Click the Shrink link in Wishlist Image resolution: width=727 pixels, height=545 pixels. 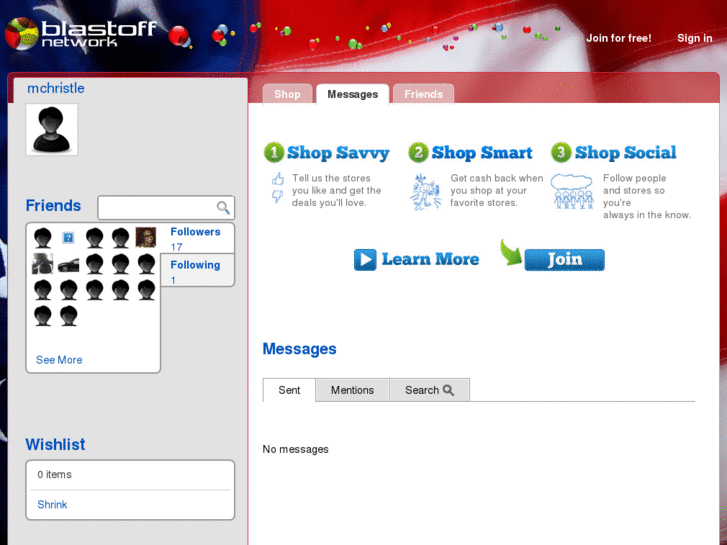click(52, 505)
